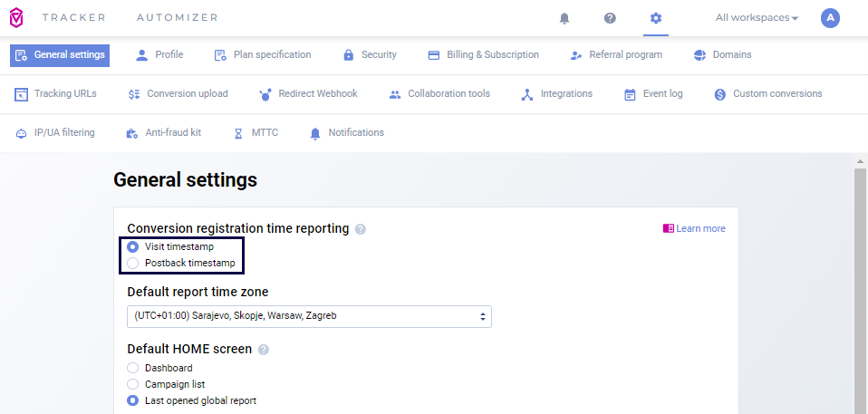
Task: Click the IP/UA filtering bot icon
Action: (x=21, y=133)
